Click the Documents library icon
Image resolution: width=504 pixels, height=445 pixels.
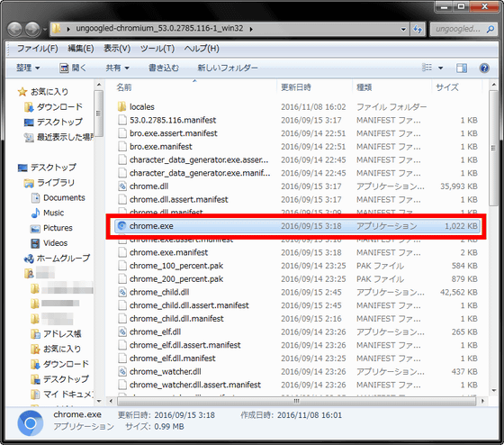35,197
